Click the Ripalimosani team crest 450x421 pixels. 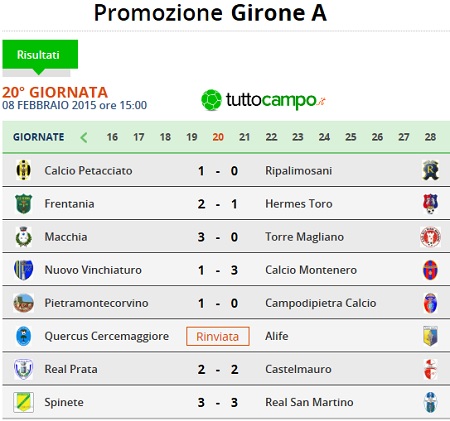430,170
